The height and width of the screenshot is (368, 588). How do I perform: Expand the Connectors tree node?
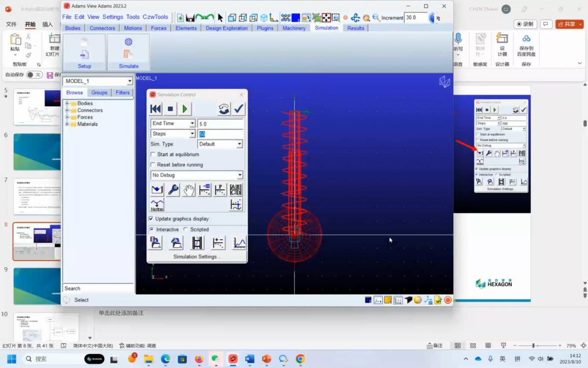(67, 110)
